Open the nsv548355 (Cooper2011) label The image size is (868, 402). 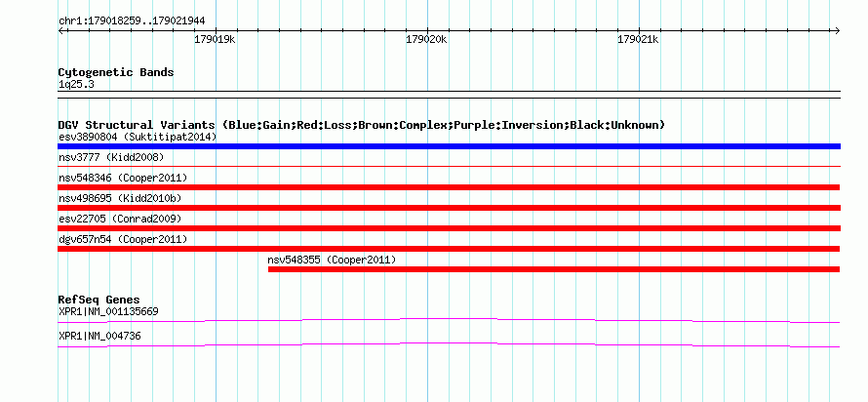click(x=333, y=260)
